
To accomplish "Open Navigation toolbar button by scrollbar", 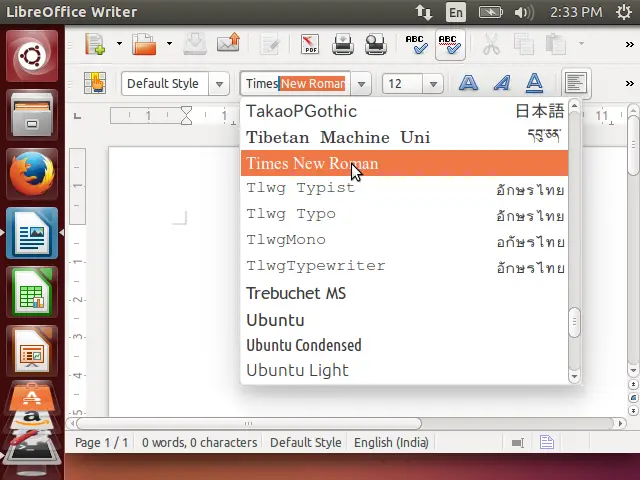I will click(633, 397).
